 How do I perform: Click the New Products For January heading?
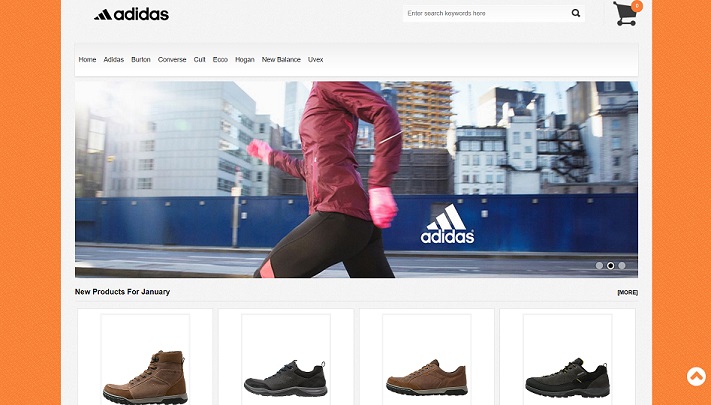point(122,292)
